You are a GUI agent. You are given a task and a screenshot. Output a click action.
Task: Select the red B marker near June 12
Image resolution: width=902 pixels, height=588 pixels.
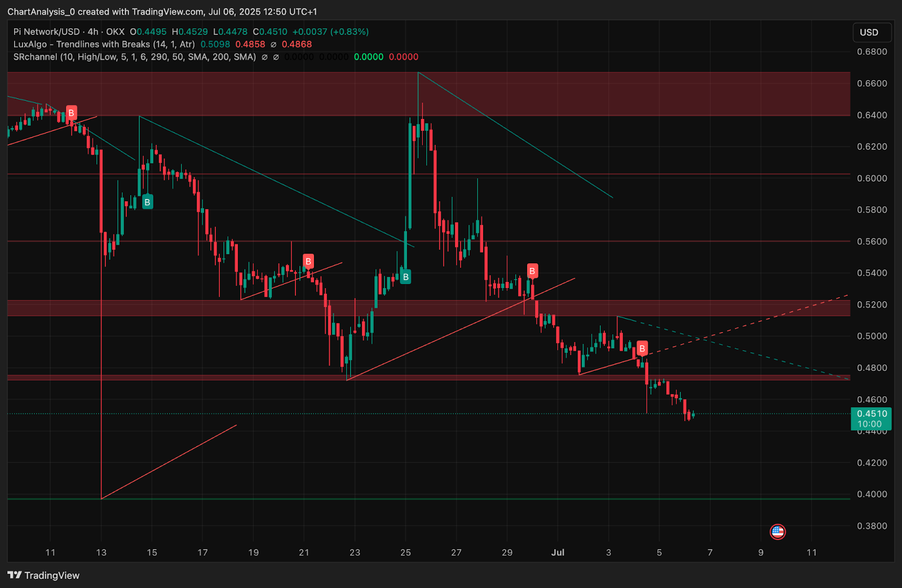tap(71, 113)
